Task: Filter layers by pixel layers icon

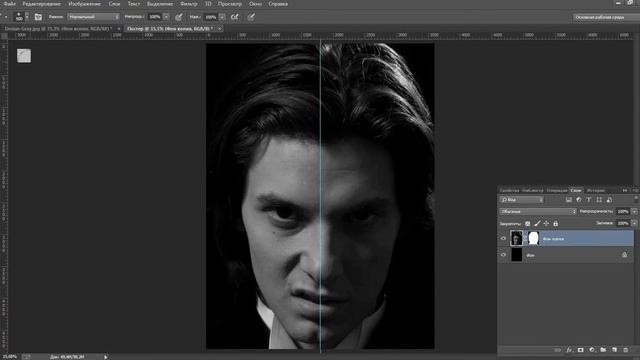Action: coord(569,200)
